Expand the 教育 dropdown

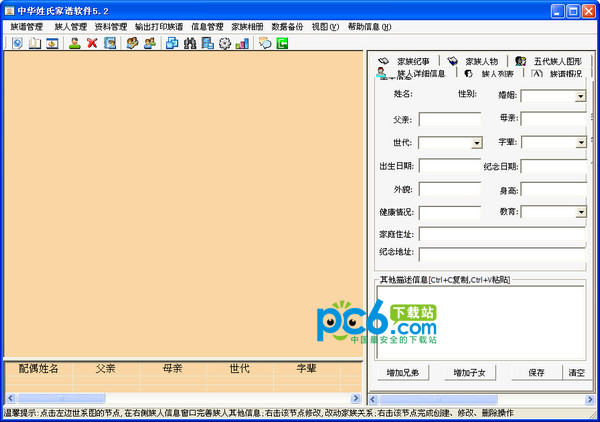581,212
